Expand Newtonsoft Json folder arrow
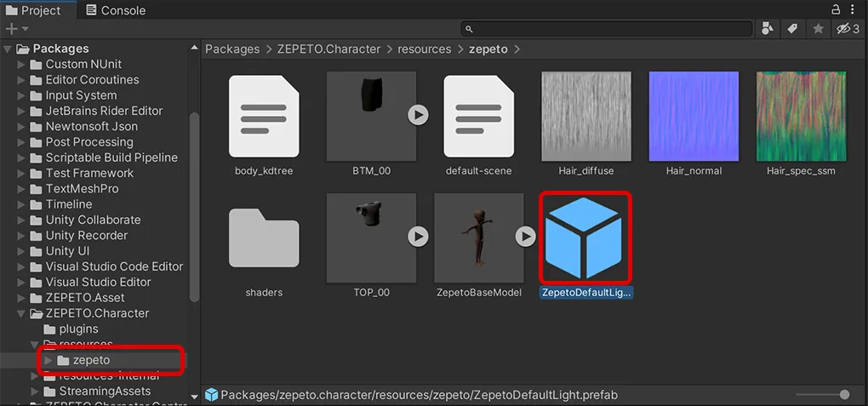 tap(21, 126)
